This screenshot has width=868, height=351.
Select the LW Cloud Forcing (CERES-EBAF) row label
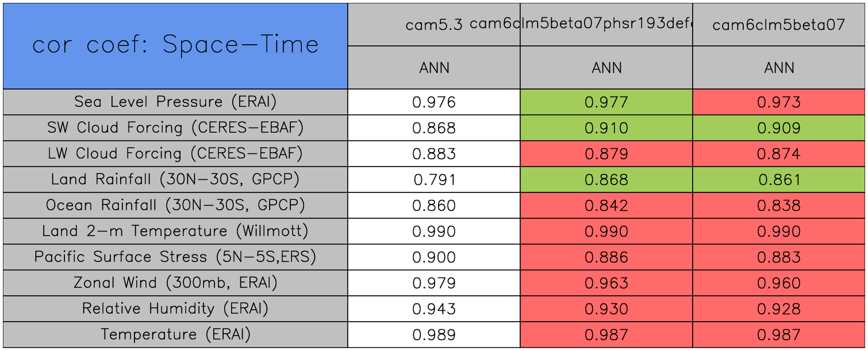click(x=175, y=154)
